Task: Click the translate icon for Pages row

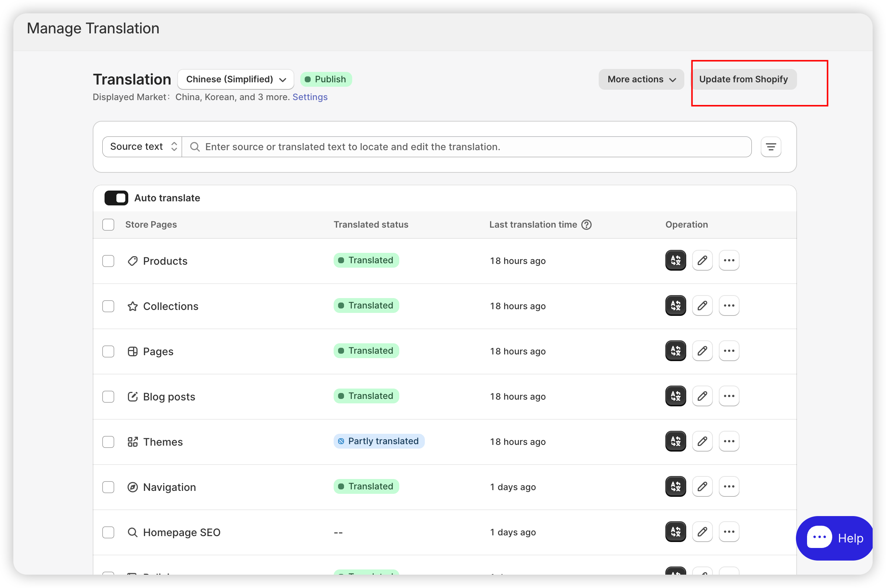Action: point(675,351)
